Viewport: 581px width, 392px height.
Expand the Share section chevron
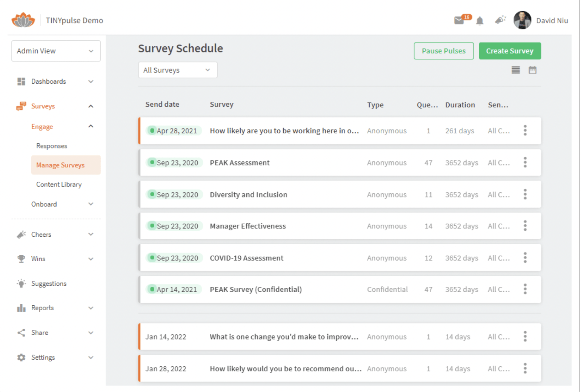(x=91, y=333)
